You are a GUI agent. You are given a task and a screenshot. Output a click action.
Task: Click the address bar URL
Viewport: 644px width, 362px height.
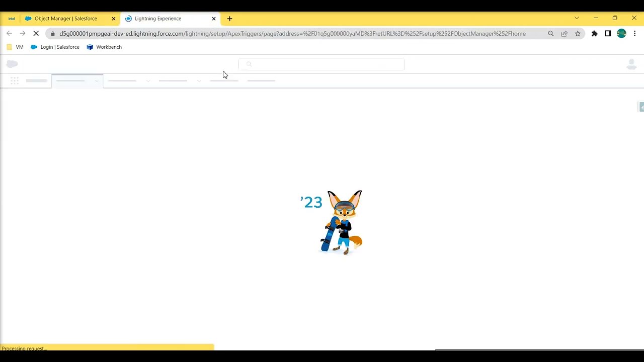[x=292, y=34]
